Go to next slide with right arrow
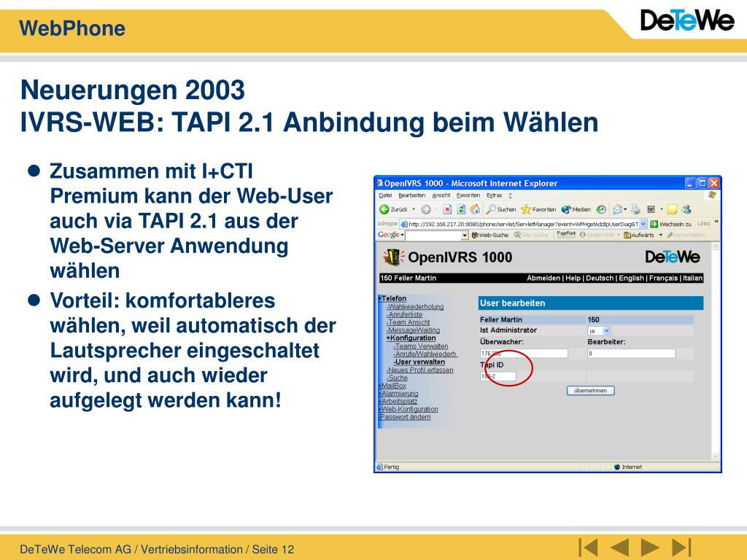The image size is (747, 560). point(650,547)
